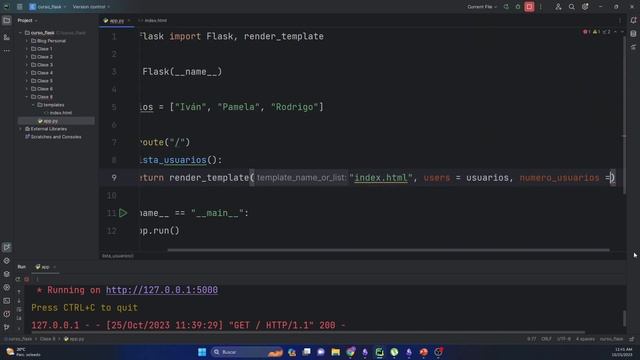Expand the Clase 1 folder

coord(27,49)
